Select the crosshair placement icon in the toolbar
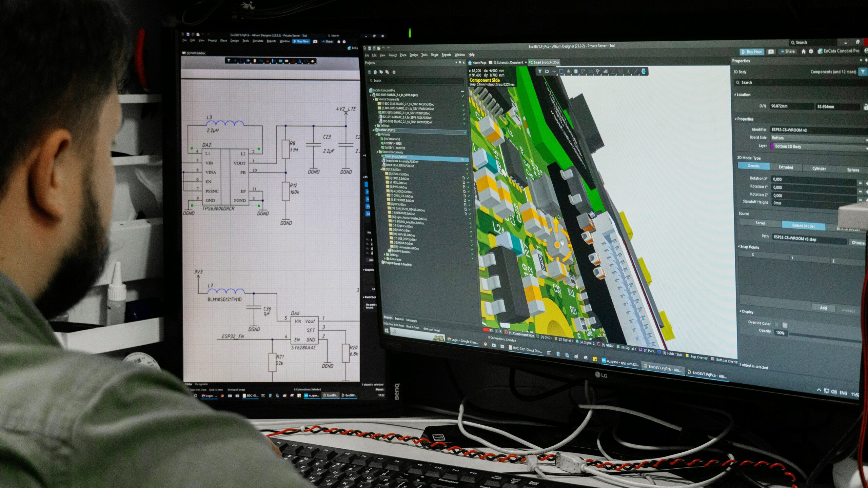Viewport: 868px width, 488px height. coord(554,72)
